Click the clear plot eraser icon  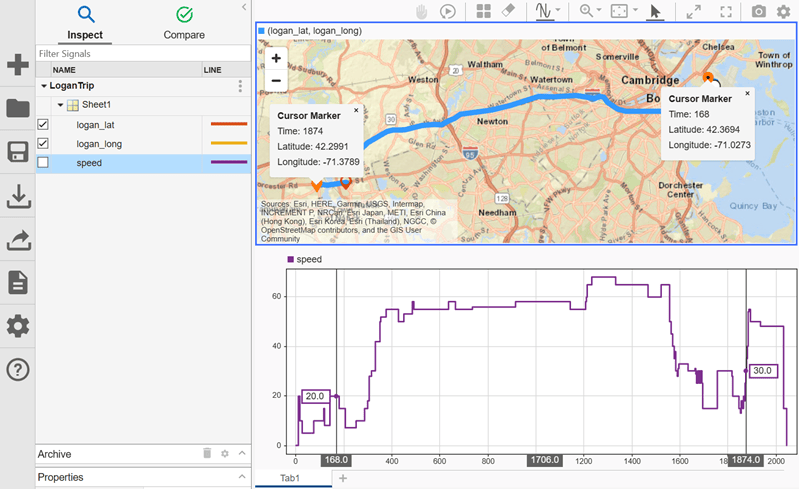tap(508, 11)
